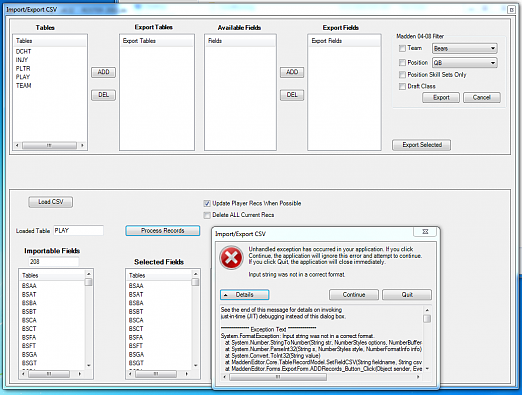Click the Importable Fields count field showing 208
The width and height of the screenshot is (522, 395).
coord(54,262)
